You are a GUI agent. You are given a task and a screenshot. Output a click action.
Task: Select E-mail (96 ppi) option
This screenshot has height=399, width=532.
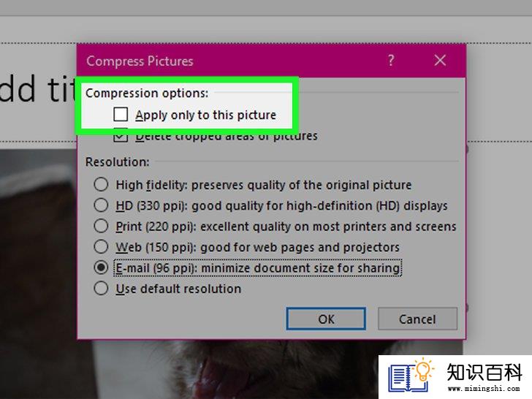101,267
